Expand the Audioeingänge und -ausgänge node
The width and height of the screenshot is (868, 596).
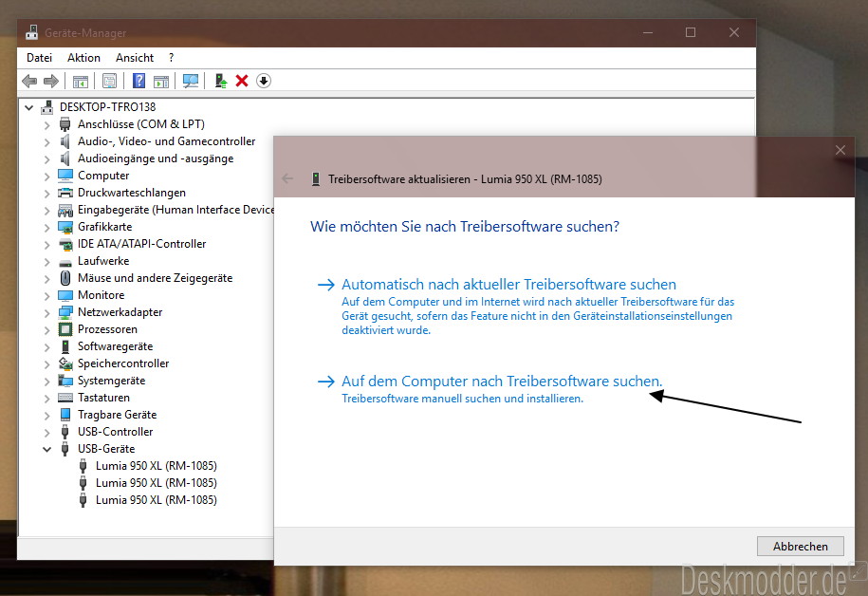click(x=47, y=159)
